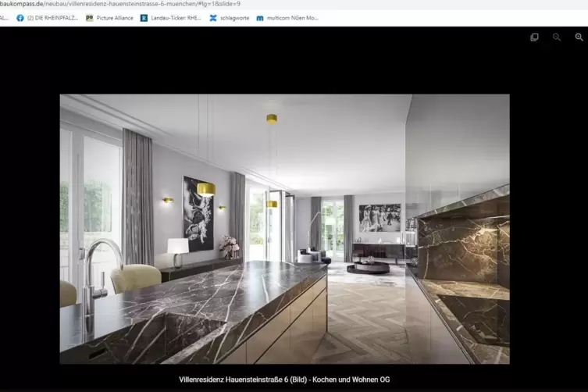
Task: Open the Picture Alliance bookmark
Action: 109,18
